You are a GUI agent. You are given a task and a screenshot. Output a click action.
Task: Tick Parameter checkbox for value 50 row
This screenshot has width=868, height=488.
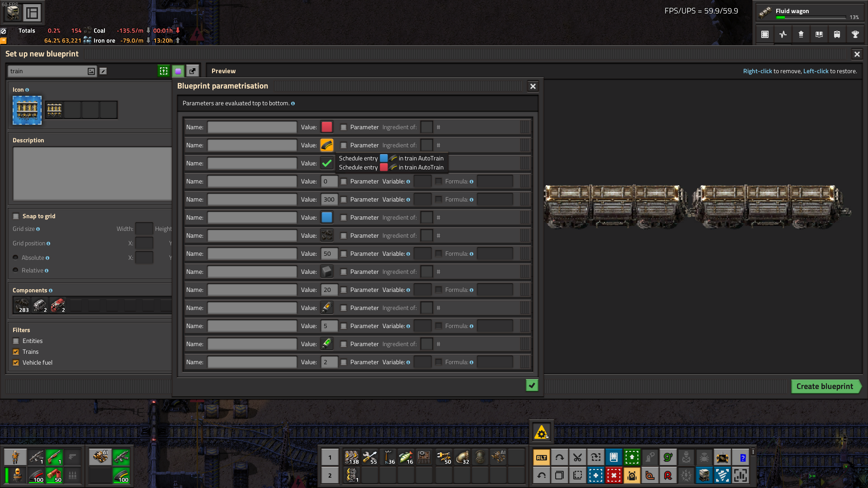(x=344, y=253)
